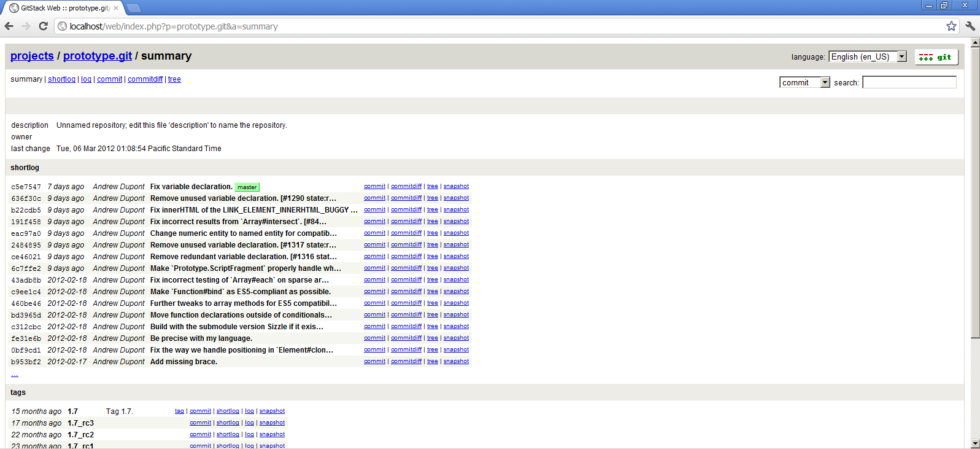Open the prototype.git breadcrumb link
Viewport: 980px width, 449px height.
pos(98,56)
